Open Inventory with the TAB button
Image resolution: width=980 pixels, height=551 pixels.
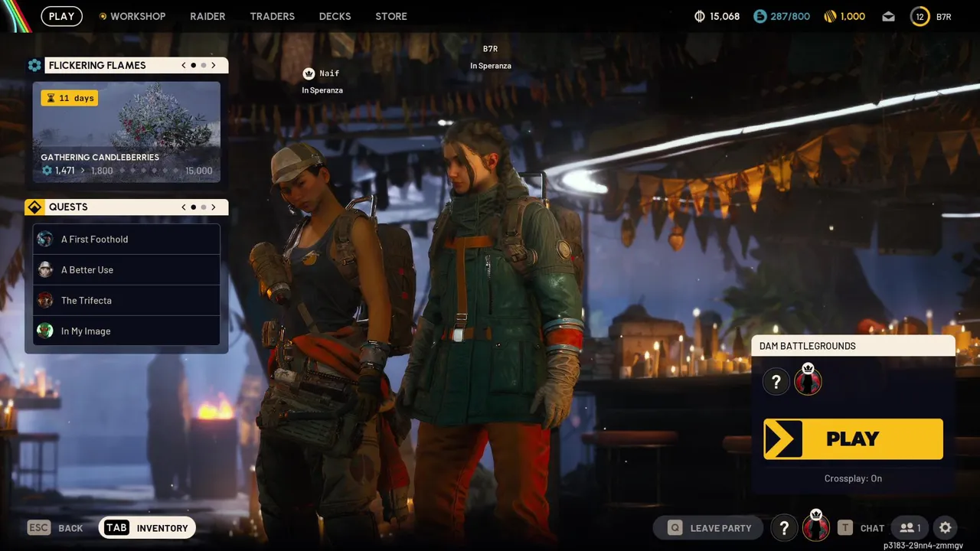point(147,528)
